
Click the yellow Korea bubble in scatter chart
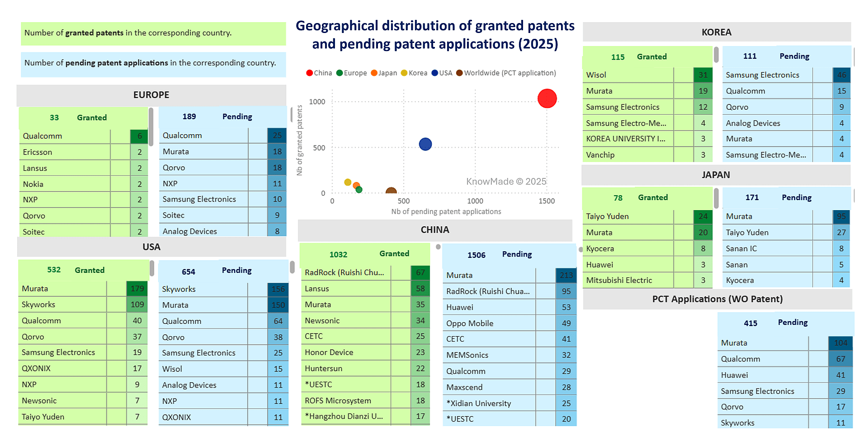[348, 182]
